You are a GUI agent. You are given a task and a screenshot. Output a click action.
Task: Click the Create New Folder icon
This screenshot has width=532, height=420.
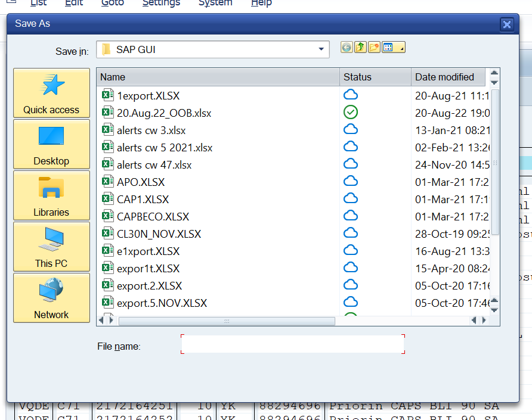click(374, 46)
